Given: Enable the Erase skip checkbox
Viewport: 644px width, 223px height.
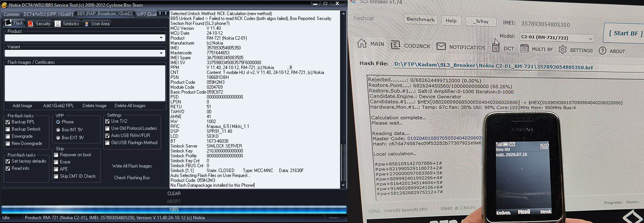Looking at the screenshot, I should point(56,162).
